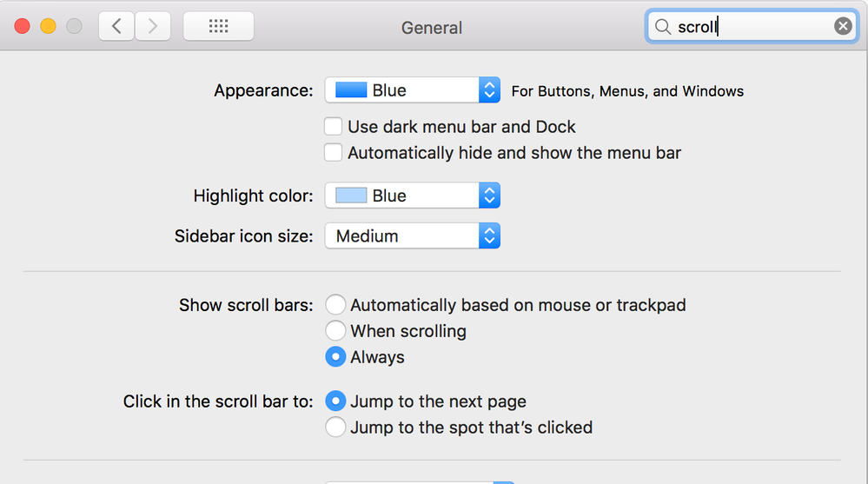868x484 pixels.
Task: Select "Always" show scroll bars option
Action: point(335,357)
